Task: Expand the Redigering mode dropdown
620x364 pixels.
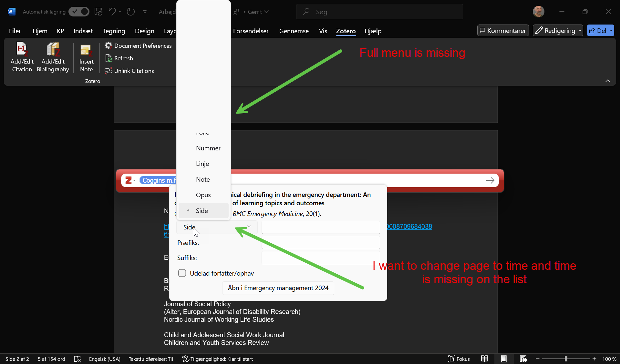Action: click(x=580, y=31)
